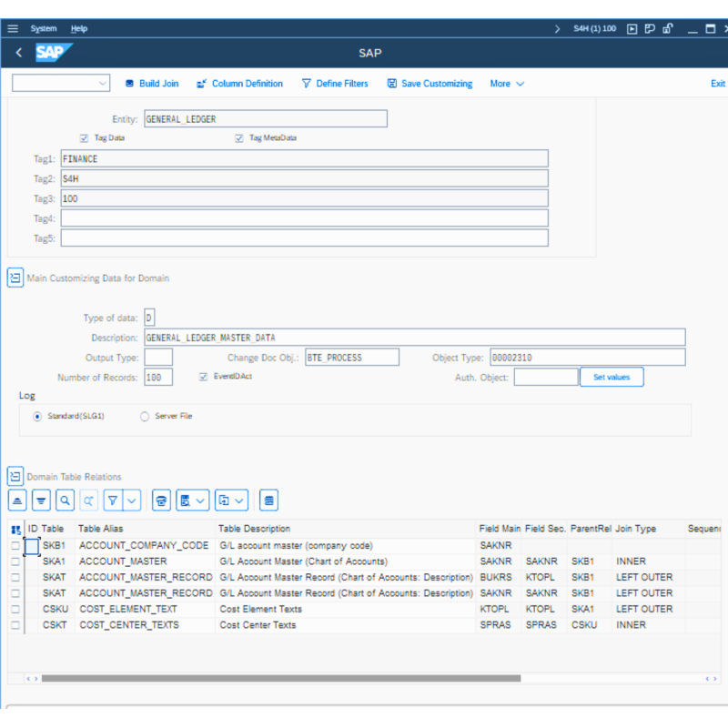This screenshot has height=728, width=728.
Task: Open the More dropdown in the header
Action: click(x=501, y=83)
